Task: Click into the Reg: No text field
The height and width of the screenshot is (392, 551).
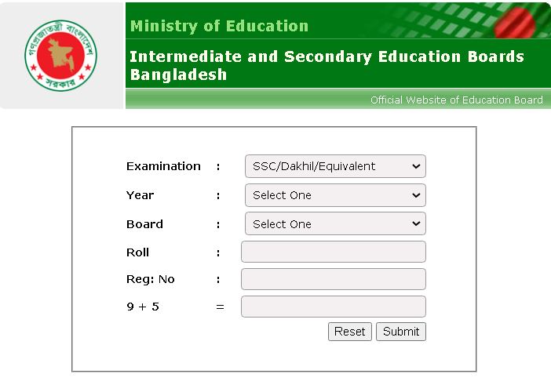Action: click(x=334, y=279)
